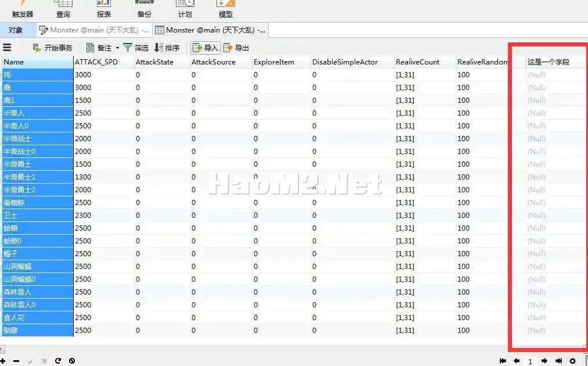The height and width of the screenshot is (366, 588).
Task: Go to the next page arrow
Action: coord(544,361)
